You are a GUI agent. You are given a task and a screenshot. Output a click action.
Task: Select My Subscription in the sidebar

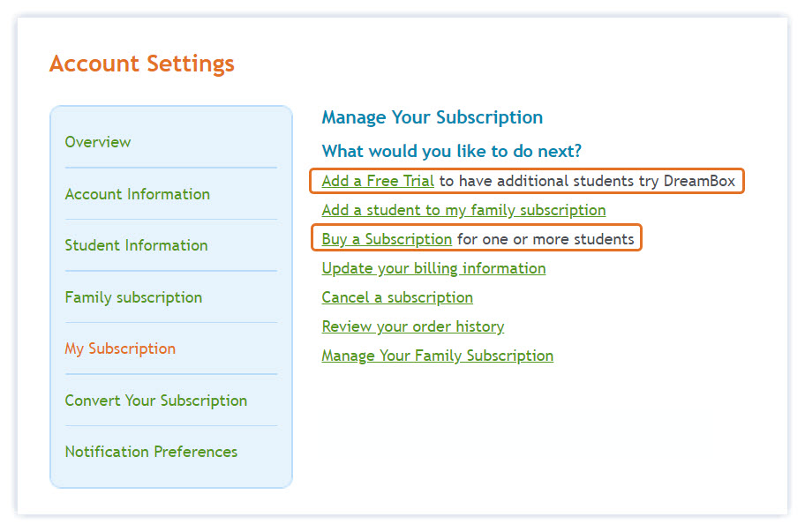point(120,348)
